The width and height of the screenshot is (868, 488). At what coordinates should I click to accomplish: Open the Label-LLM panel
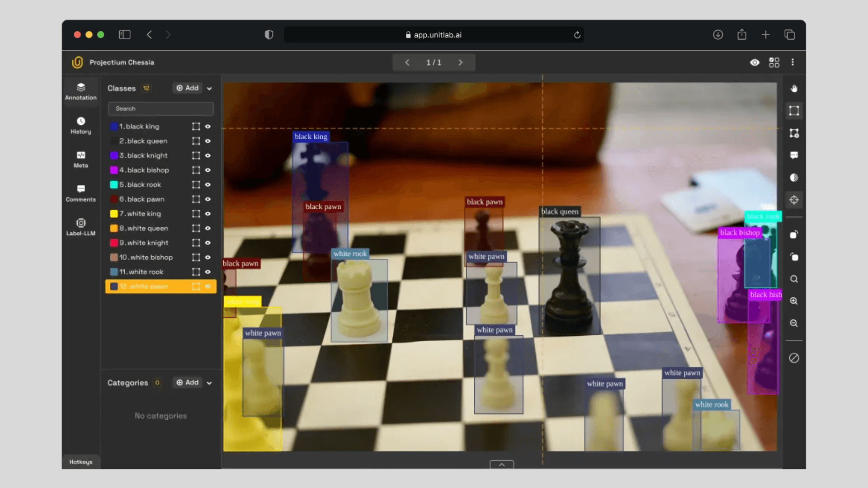click(x=80, y=227)
